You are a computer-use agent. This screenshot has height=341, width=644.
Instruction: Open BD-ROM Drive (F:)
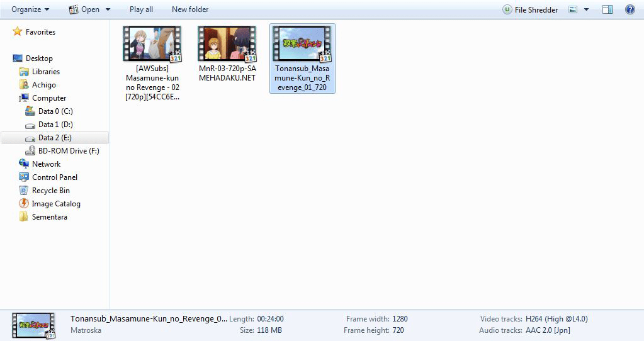(x=69, y=150)
